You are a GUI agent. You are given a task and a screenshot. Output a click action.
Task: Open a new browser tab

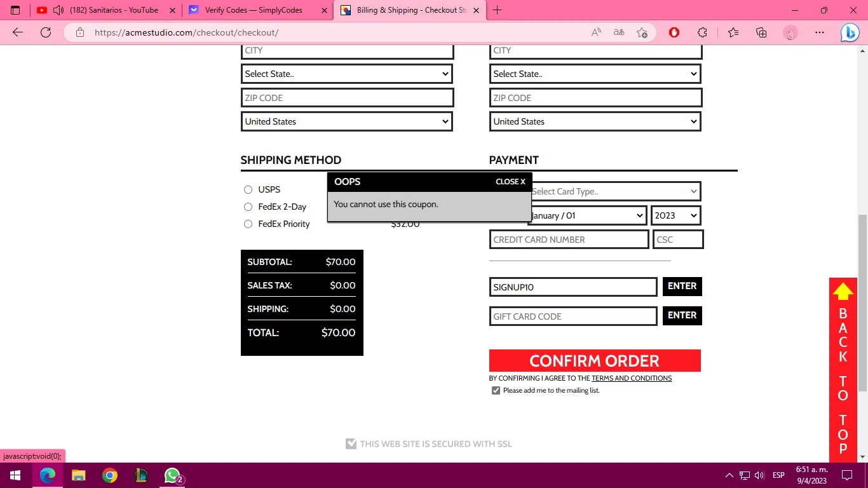pyautogui.click(x=497, y=10)
